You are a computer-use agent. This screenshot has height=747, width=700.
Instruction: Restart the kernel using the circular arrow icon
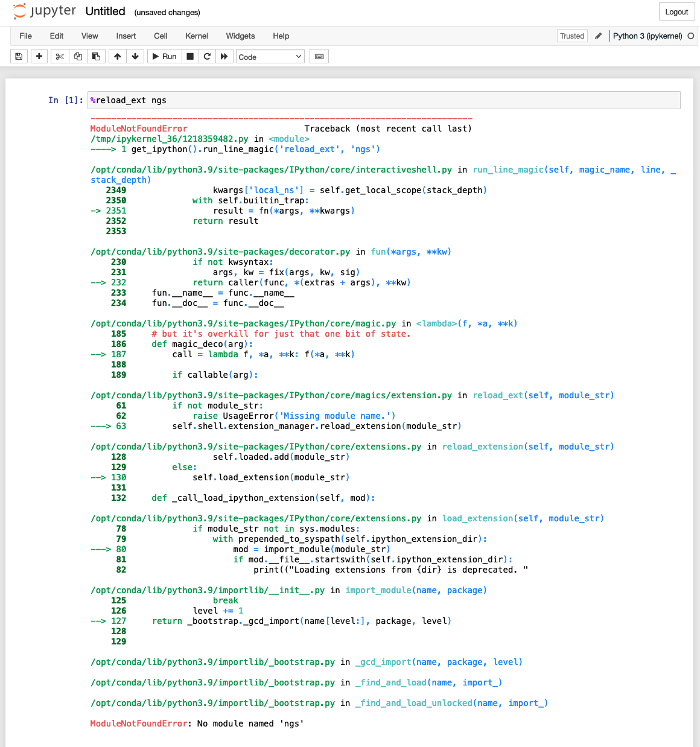[207, 56]
